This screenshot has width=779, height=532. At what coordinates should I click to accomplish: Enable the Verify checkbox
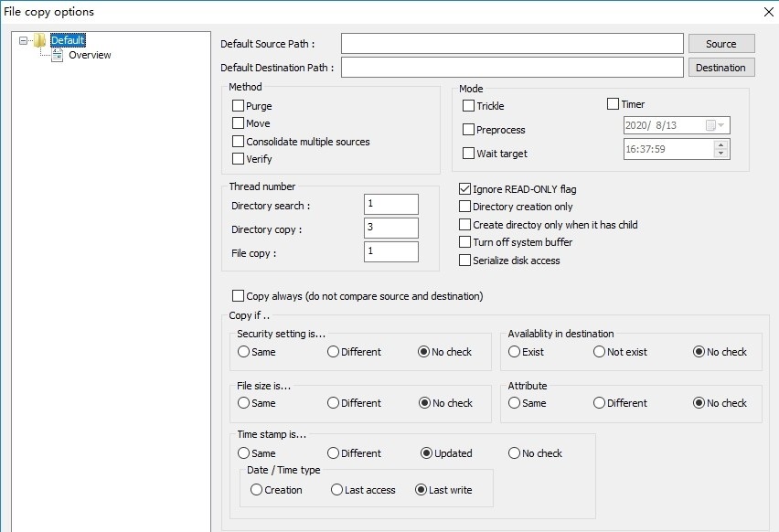click(x=238, y=159)
